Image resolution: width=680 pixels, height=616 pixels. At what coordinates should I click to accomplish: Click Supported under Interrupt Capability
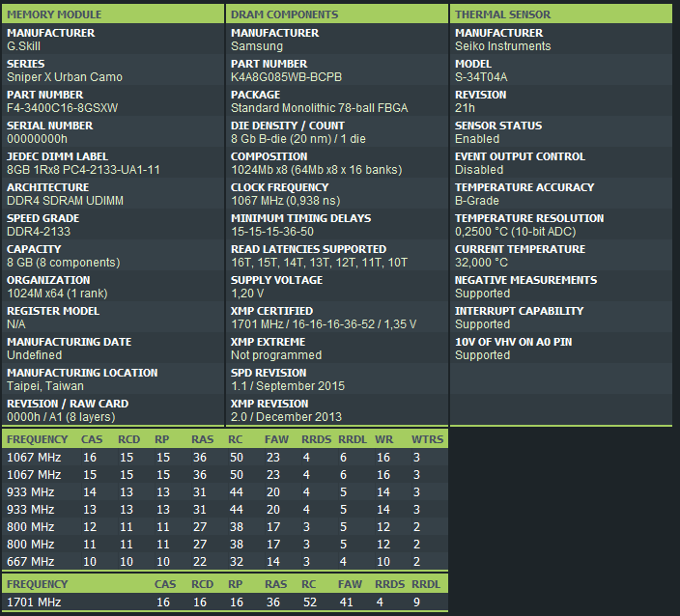(x=482, y=323)
